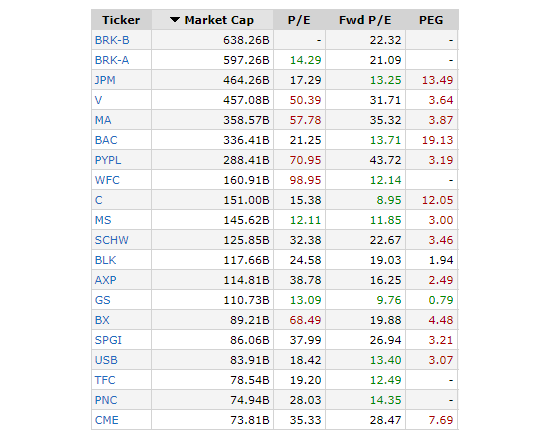Viewport: 552px width, 436px height.
Task: Open the MA ticker link
Action: (x=103, y=120)
